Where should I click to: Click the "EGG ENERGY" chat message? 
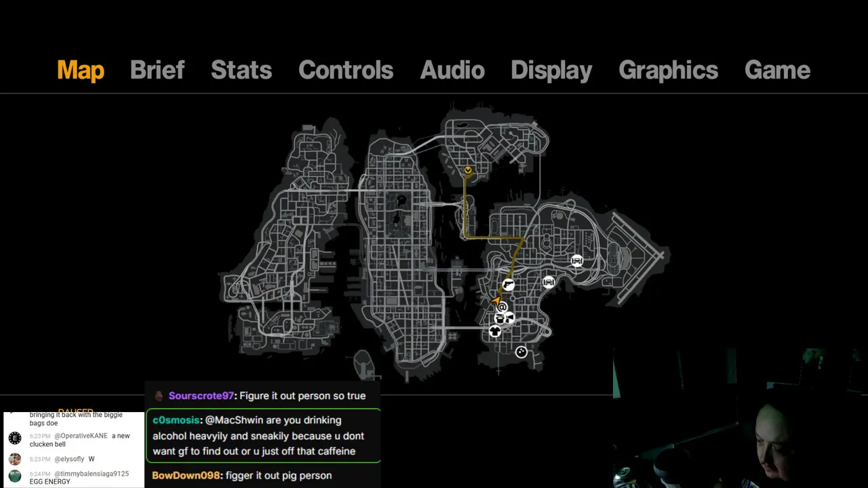[x=50, y=482]
